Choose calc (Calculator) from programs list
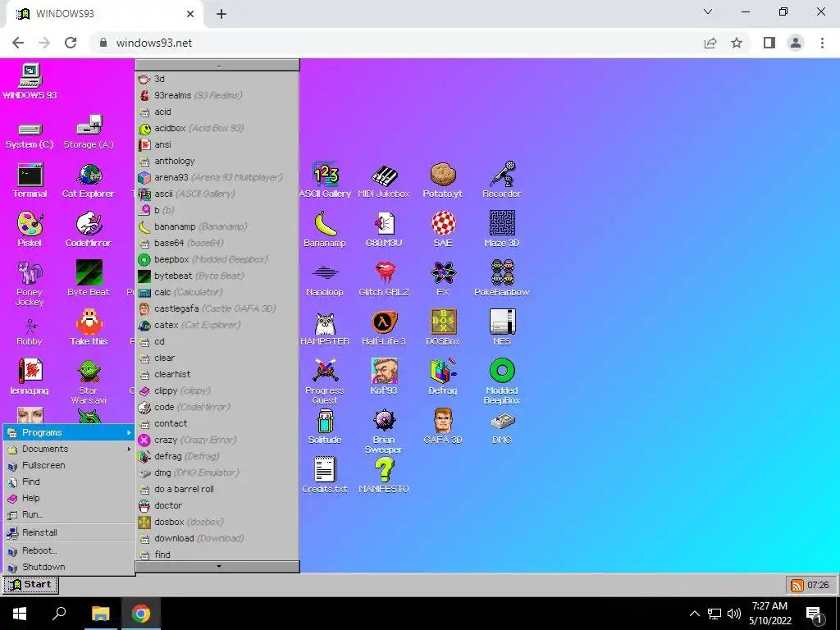Image resolution: width=840 pixels, height=630 pixels. tap(217, 292)
